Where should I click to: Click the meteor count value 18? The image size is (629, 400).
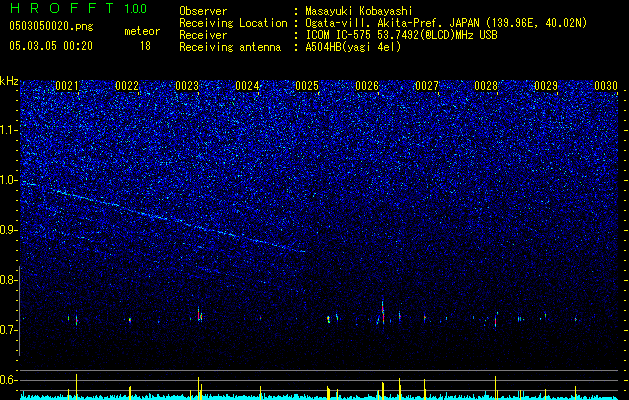coord(145,46)
